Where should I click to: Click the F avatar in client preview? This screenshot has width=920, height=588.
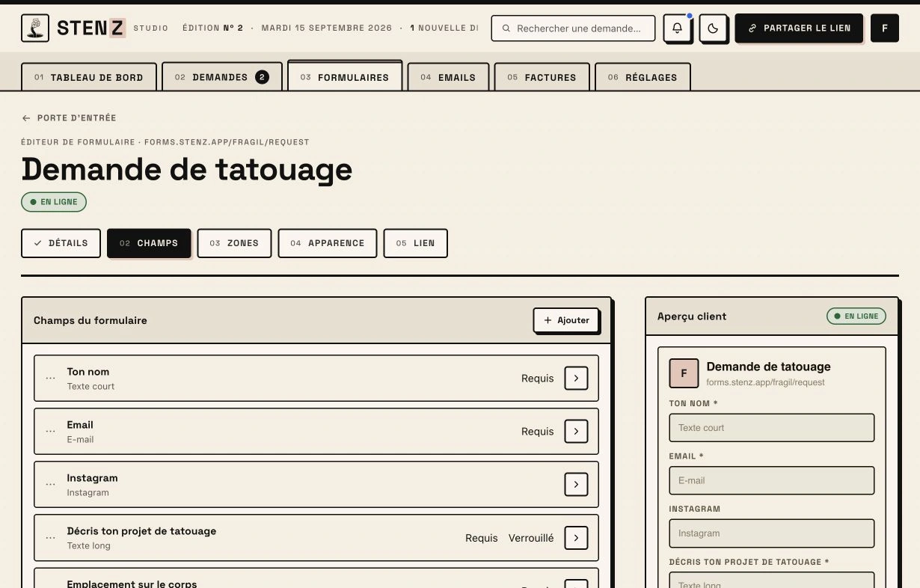pyautogui.click(x=684, y=373)
